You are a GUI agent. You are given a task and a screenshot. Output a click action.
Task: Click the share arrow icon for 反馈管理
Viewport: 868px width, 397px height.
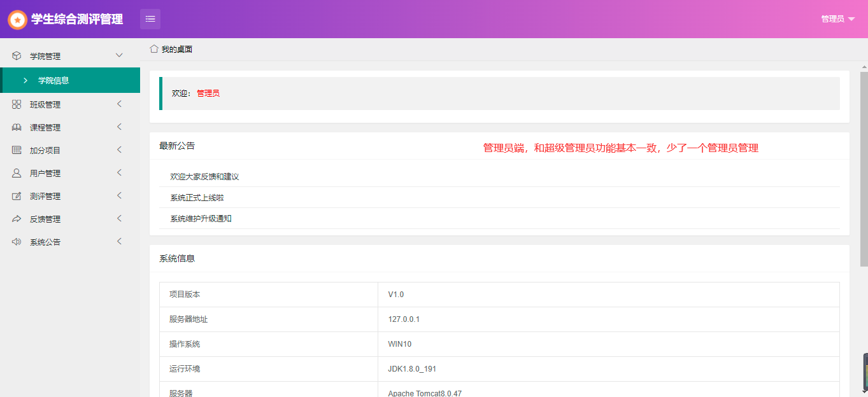point(17,219)
